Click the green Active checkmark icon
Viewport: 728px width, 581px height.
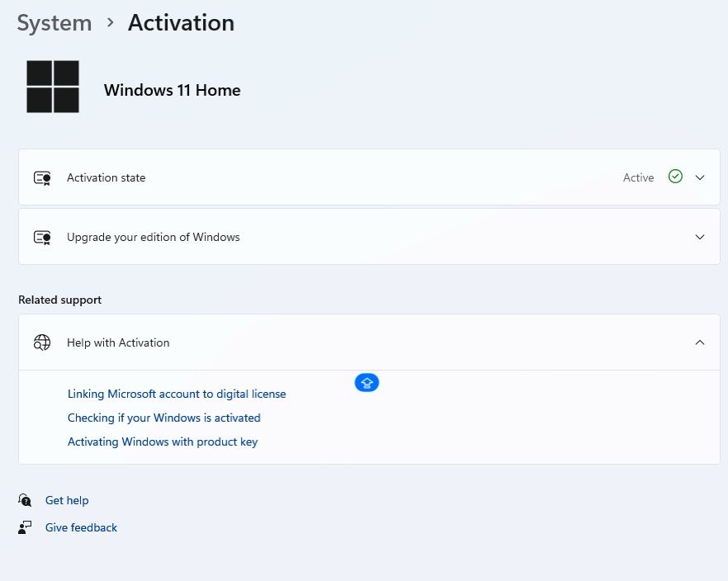pyautogui.click(x=675, y=177)
